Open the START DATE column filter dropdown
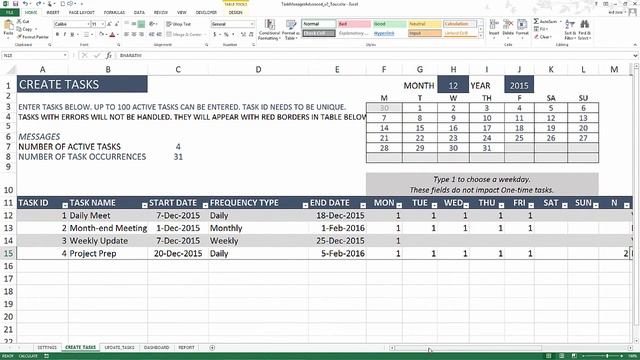Image resolution: width=640 pixels, height=360 pixels. point(205,205)
